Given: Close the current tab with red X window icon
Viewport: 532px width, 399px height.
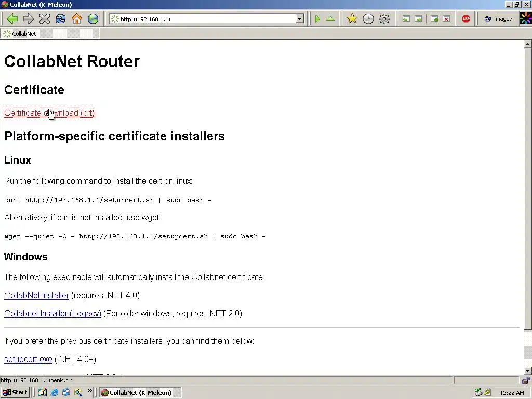Looking at the screenshot, I should tap(446, 19).
